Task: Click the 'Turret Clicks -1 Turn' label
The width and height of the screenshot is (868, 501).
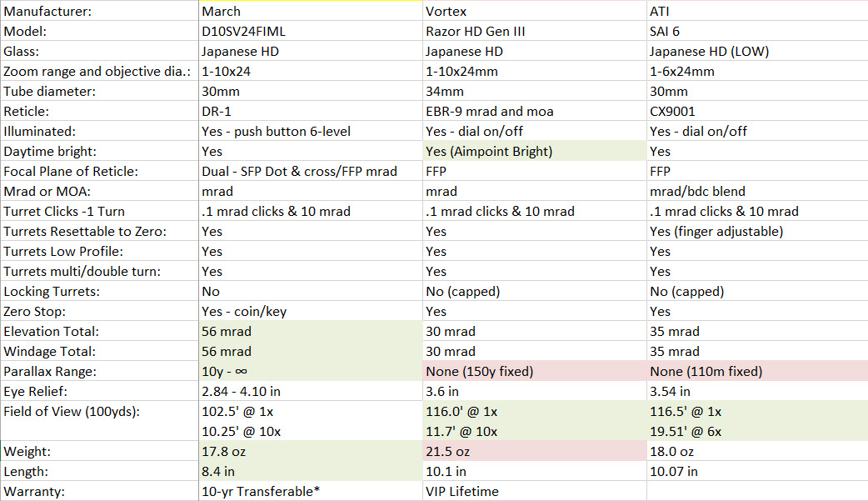Action: (x=100, y=211)
